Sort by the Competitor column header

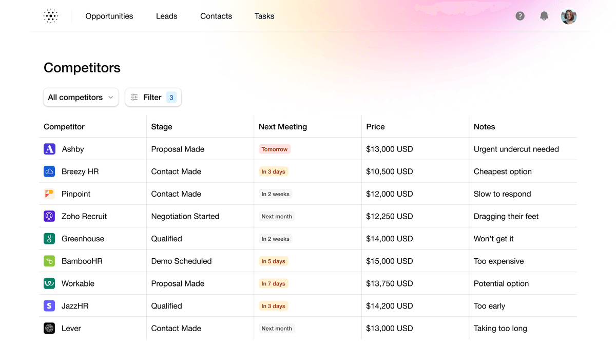tap(64, 127)
